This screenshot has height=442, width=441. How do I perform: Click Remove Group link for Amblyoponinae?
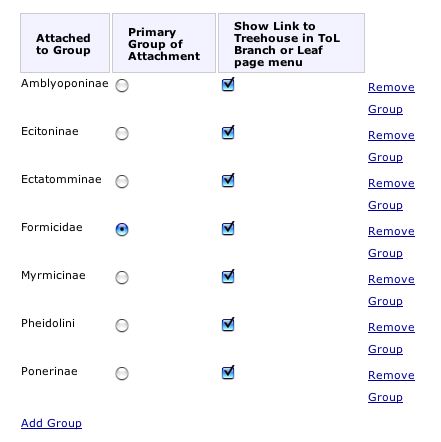[x=391, y=98]
